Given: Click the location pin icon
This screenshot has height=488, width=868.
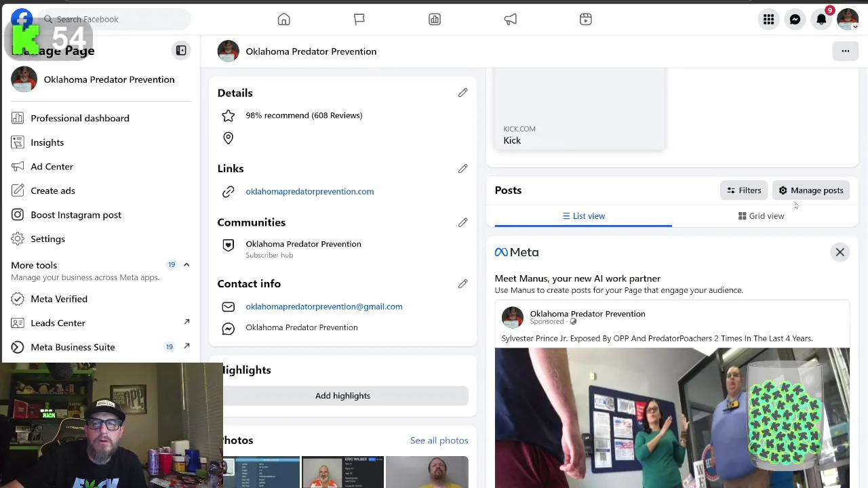Looking at the screenshot, I should (x=229, y=138).
